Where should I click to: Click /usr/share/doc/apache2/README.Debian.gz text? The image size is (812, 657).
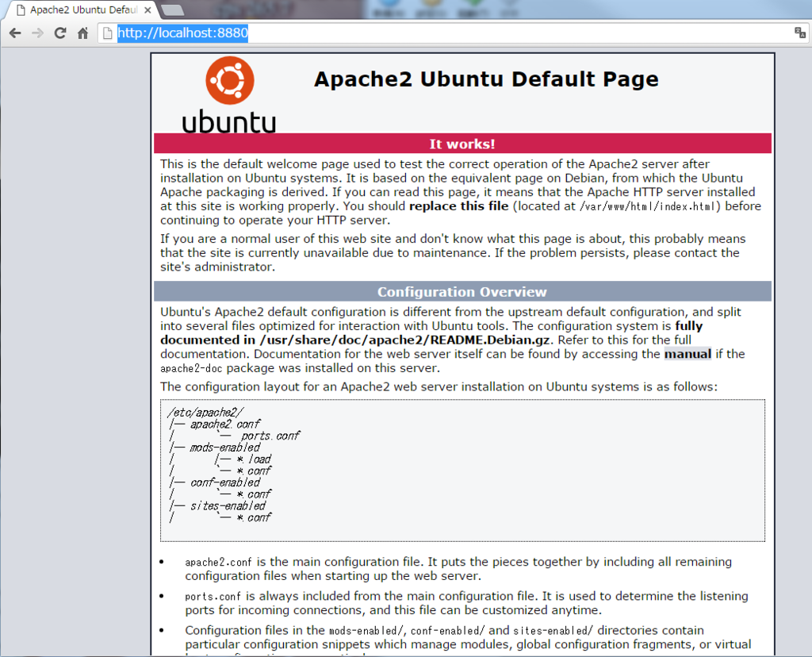coord(404,340)
